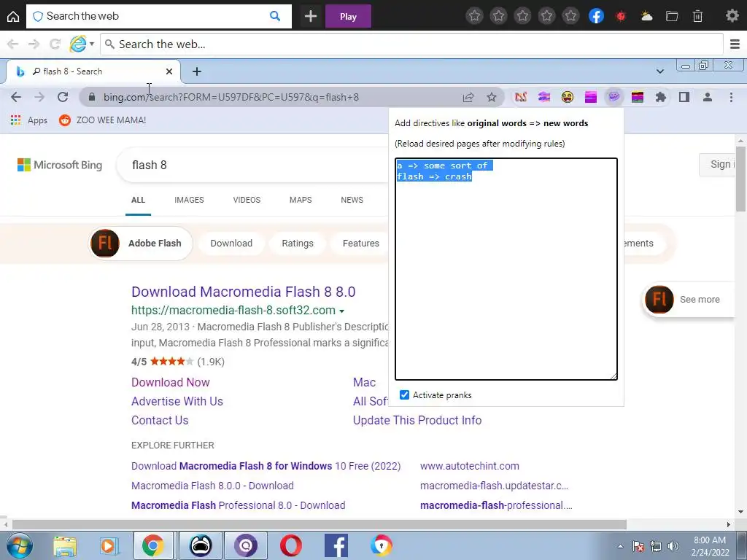
Task: Open the Download Now sublink
Action: pos(171,382)
